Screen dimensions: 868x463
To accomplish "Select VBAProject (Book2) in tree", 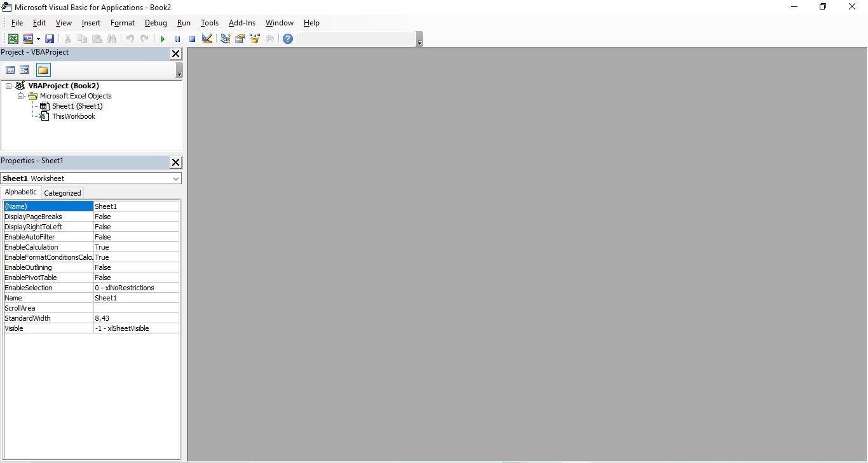I will 64,86.
